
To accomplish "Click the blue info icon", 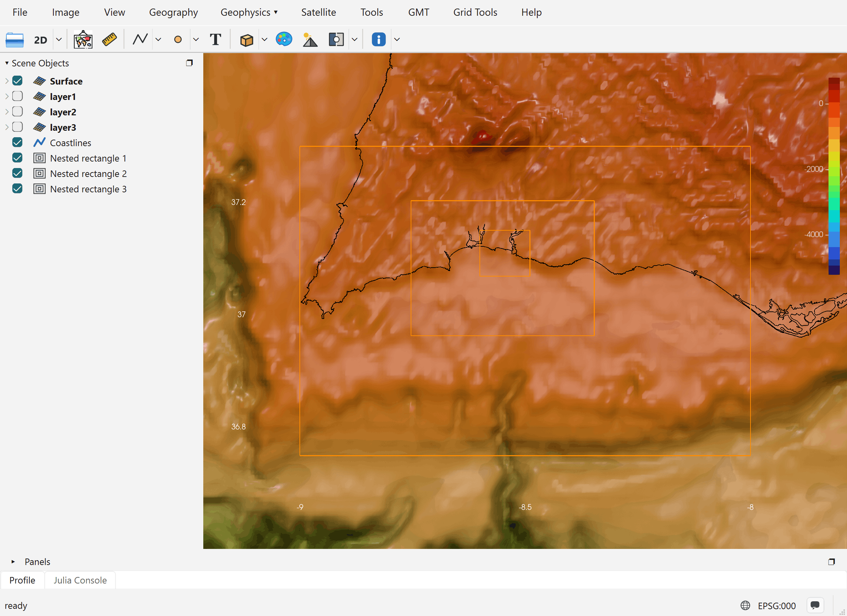I will coord(379,40).
